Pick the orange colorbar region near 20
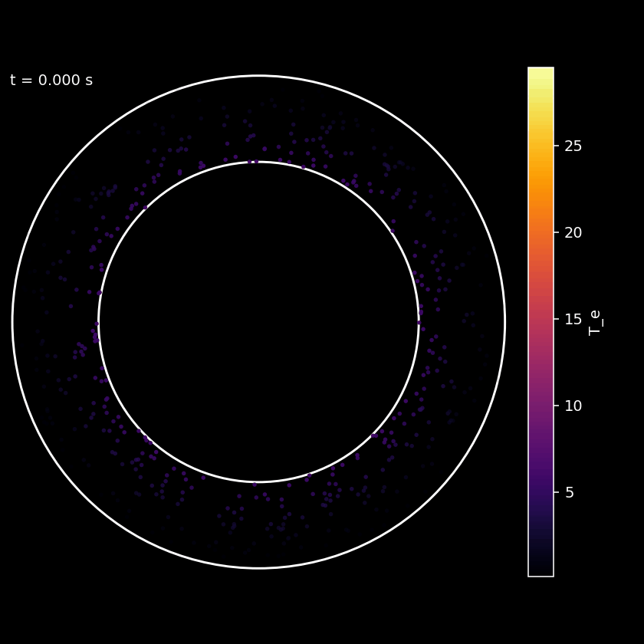This screenshot has width=644, height=644. (540, 232)
